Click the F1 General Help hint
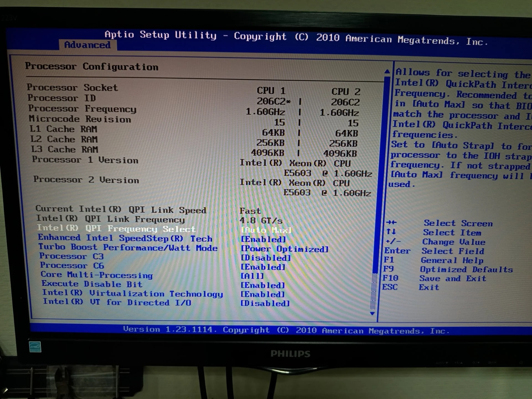The height and width of the screenshot is (399, 532). (433, 260)
